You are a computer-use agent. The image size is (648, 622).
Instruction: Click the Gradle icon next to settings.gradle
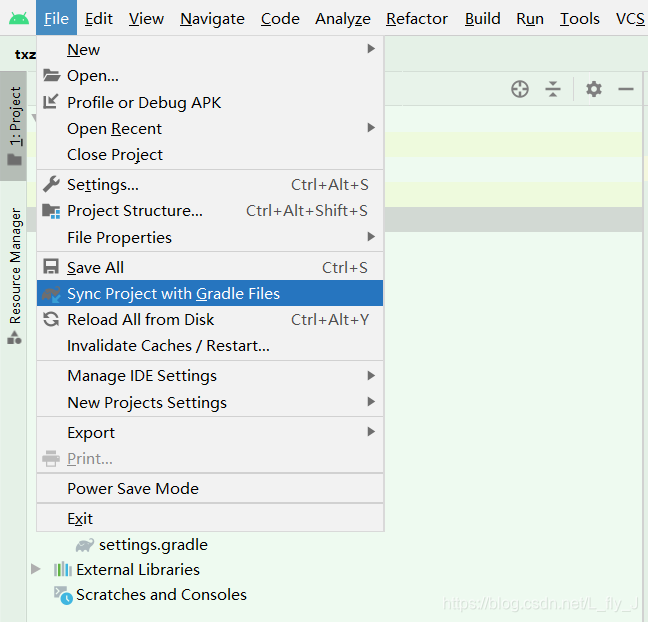(x=85, y=545)
